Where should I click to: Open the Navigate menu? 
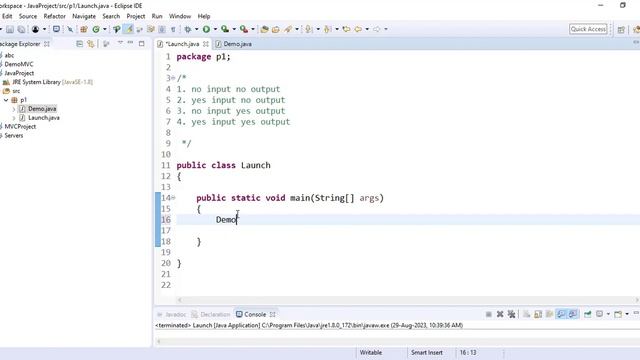pyautogui.click(x=84, y=16)
